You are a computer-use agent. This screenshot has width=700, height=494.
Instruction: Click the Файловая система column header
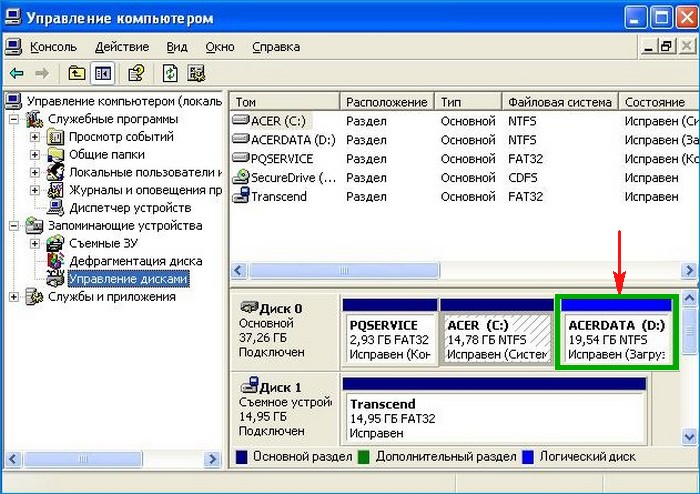click(558, 102)
